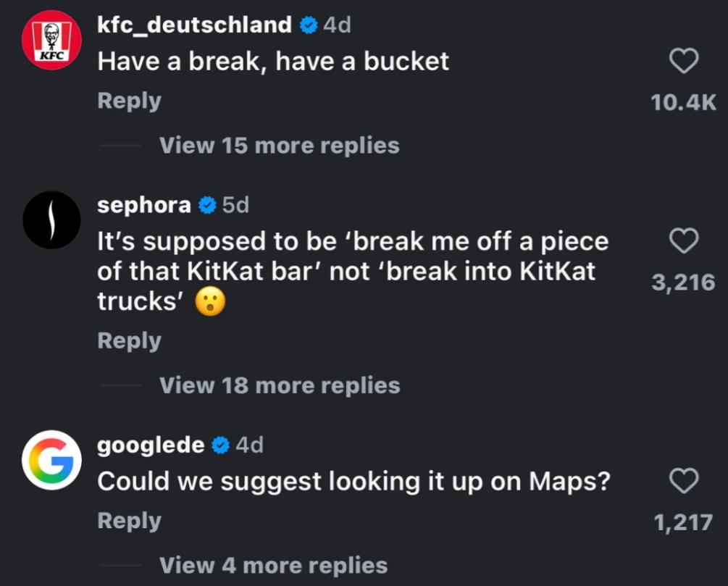Click the 10.4K like count

[x=683, y=103]
